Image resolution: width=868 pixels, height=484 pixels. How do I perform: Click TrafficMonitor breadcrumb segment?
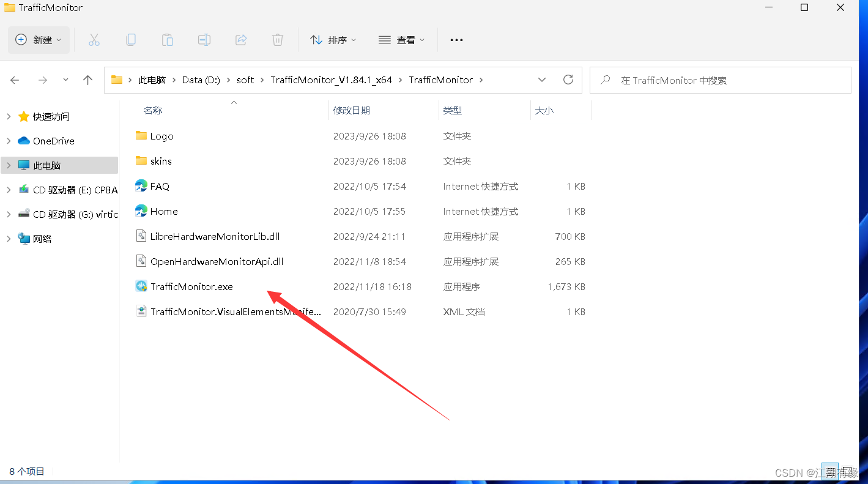(x=441, y=80)
